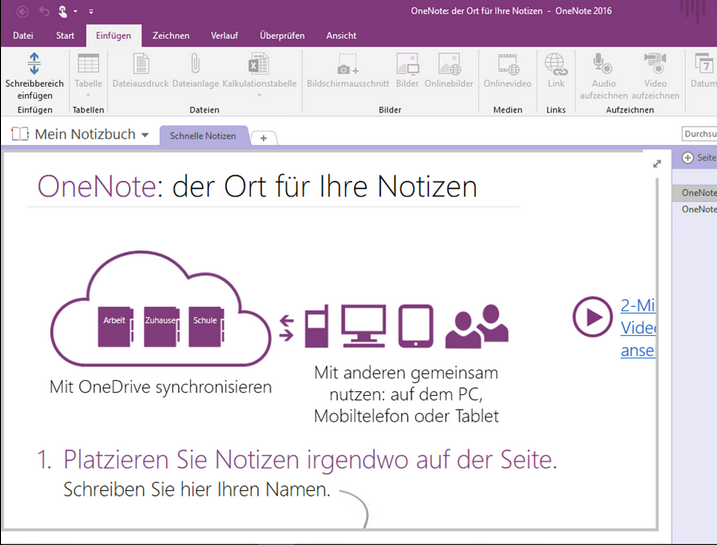Click text Mit anderen gemeinsam nutzen

click(406, 395)
